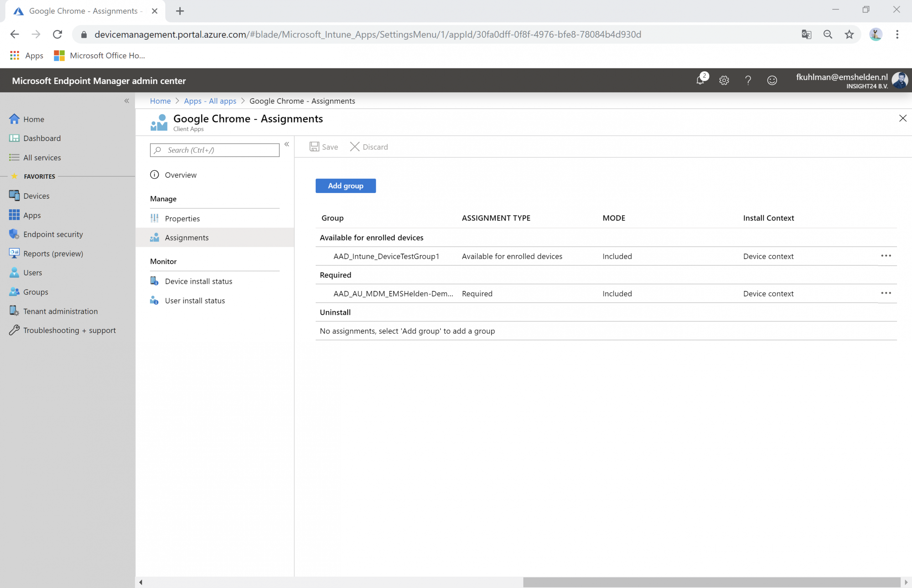
Task: Open User install status report
Action: pyautogui.click(x=195, y=301)
